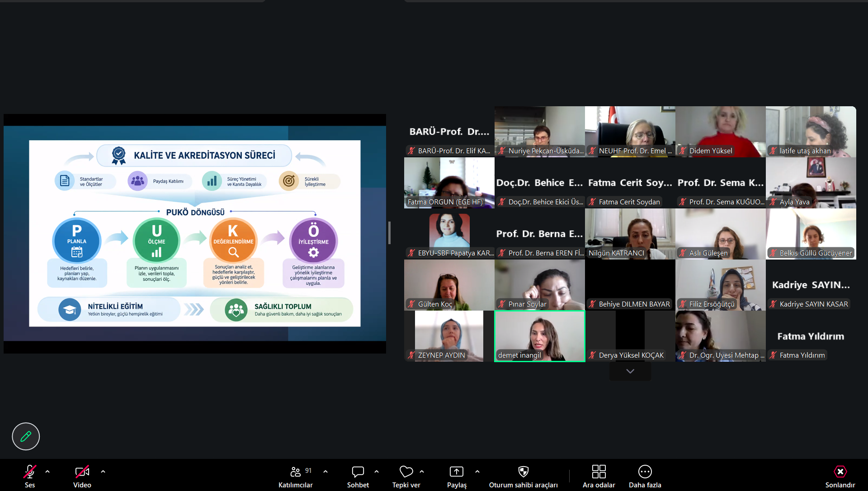Viewport: 868px width, 491px height.
Task: Expand caret beside Paylaş
Action: 477,472
